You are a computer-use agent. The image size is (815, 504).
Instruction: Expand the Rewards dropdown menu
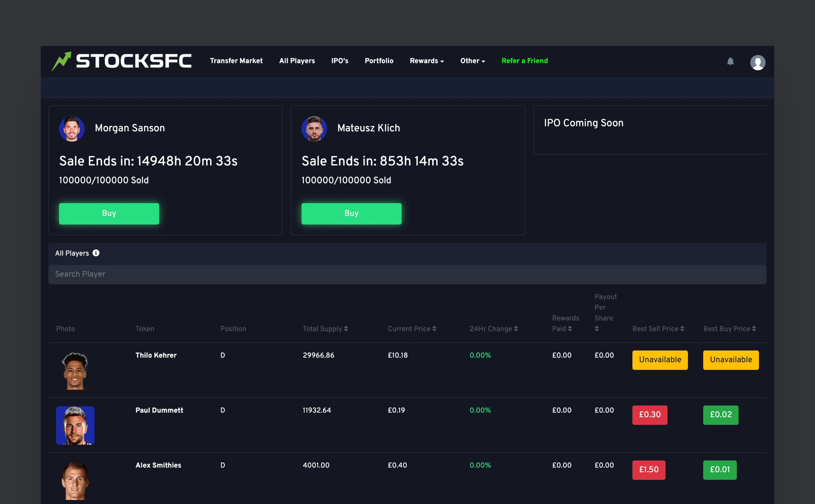[x=427, y=61]
